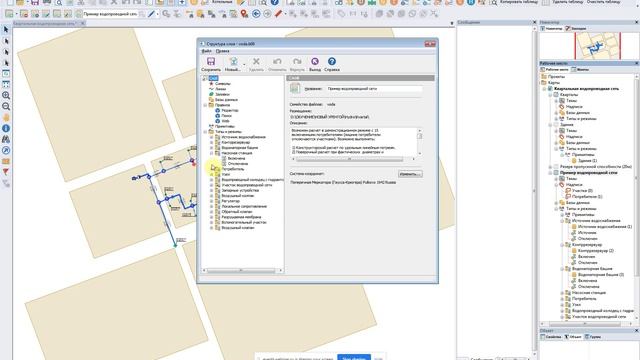The height and width of the screenshot is (360, 640).
Task: Switch to the Навигатор tab
Action: click(x=551, y=29)
